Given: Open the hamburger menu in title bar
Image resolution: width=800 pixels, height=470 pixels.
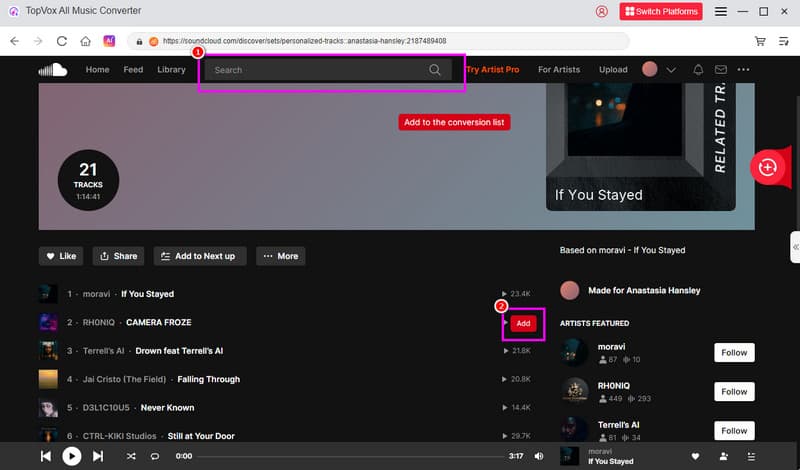Looking at the screenshot, I should coord(720,11).
